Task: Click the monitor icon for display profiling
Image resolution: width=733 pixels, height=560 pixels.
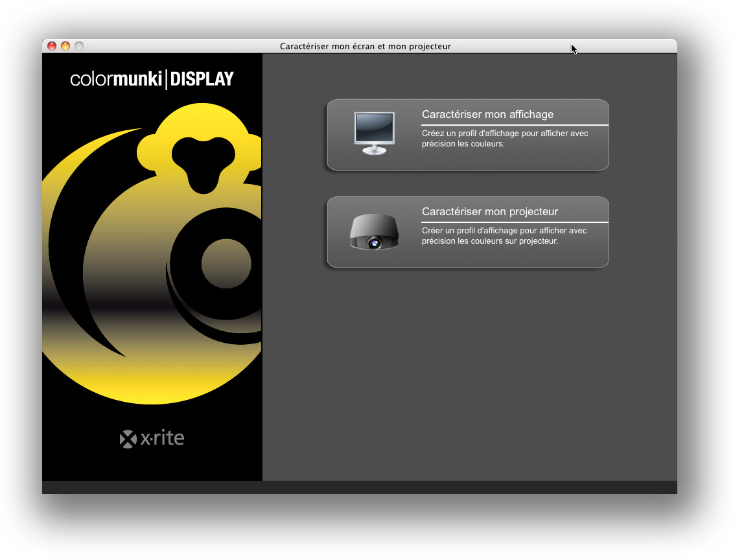Action: [375, 134]
